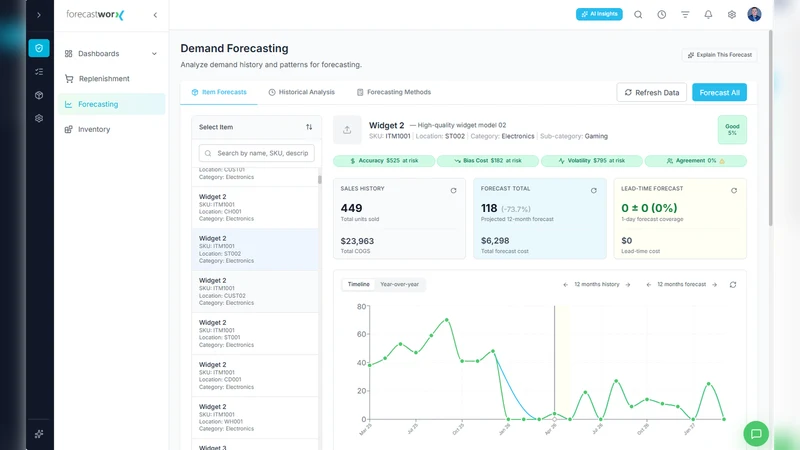Image resolution: width=800 pixels, height=450 pixels.
Task: Click the search magnifier icon in header
Action: 638,15
